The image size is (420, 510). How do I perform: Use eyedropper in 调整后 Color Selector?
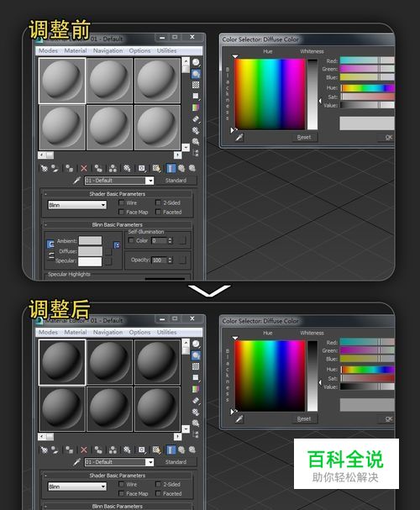[239, 419]
